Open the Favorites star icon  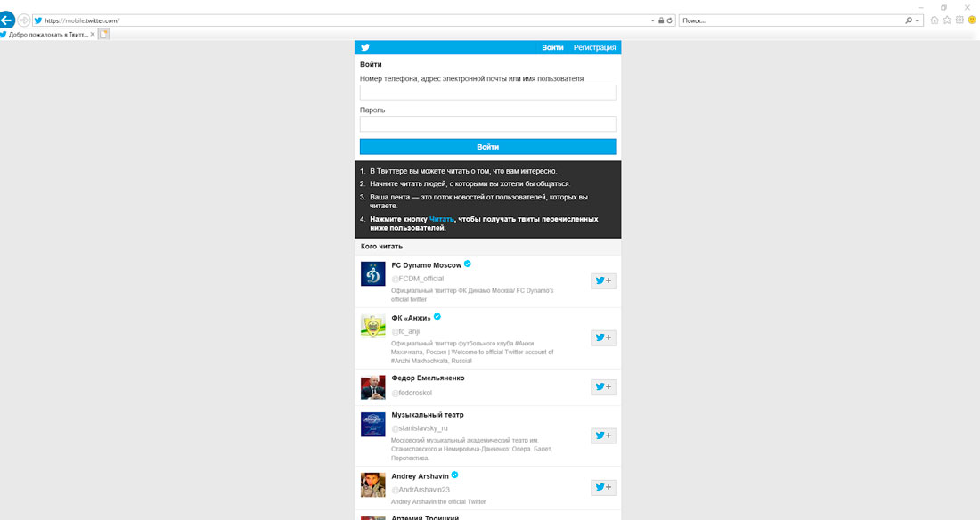click(x=945, y=18)
